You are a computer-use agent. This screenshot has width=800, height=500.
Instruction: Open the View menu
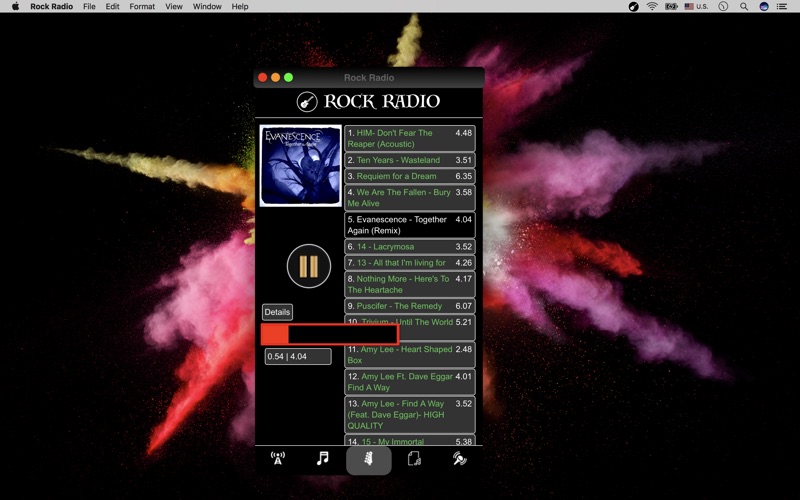[173, 6]
